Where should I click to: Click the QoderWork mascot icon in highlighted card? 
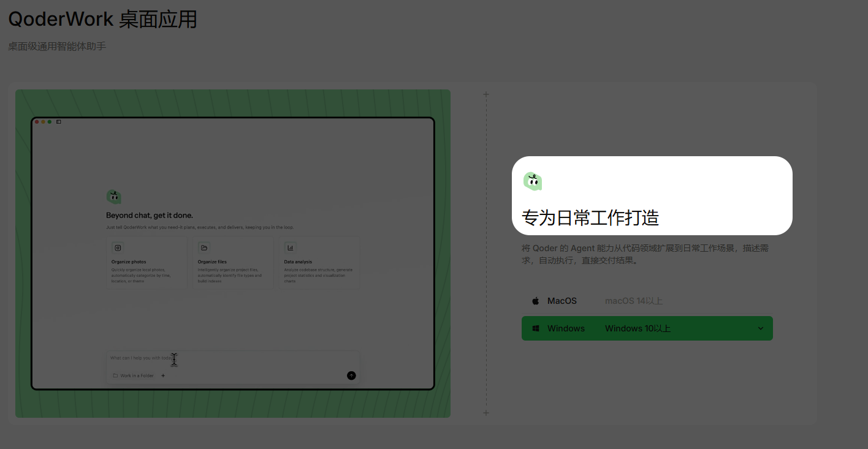coord(532,181)
